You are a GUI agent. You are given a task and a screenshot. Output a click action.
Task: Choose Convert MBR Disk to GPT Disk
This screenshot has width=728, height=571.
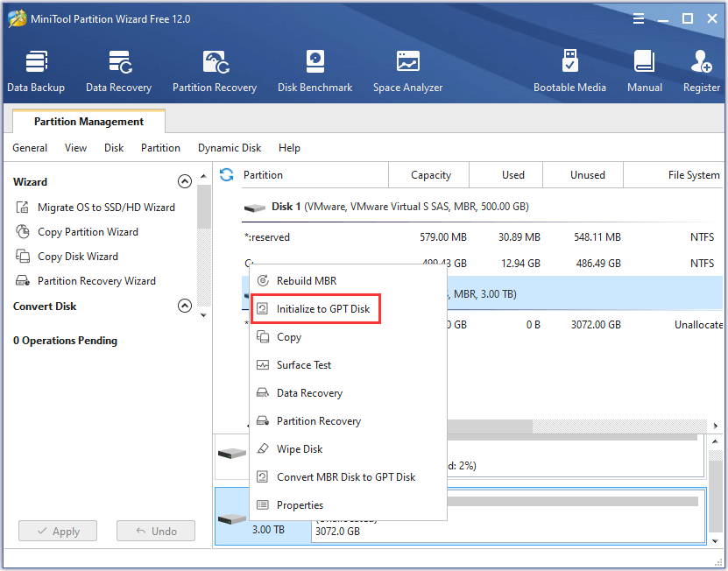[348, 476]
